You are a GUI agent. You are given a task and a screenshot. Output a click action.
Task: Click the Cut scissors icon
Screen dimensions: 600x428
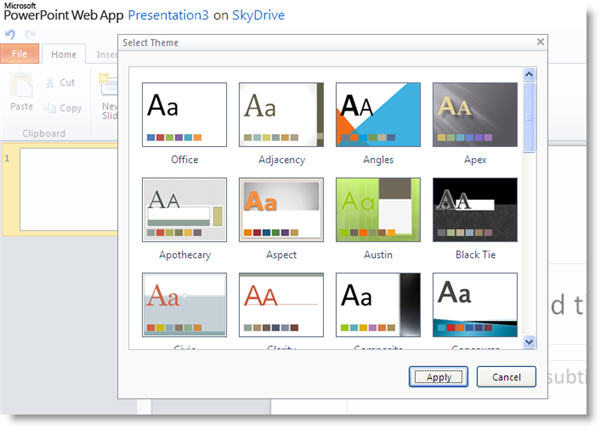click(51, 83)
